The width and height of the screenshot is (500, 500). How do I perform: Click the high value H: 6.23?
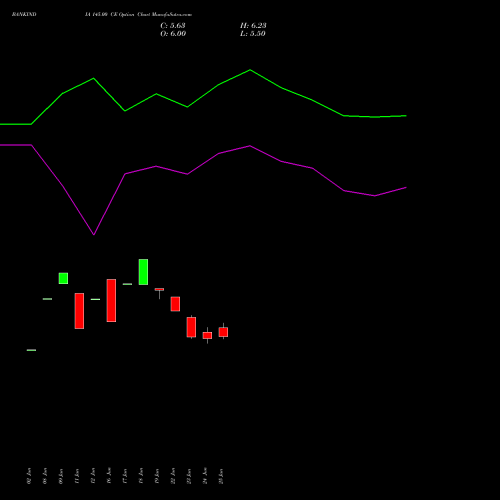coord(253,26)
